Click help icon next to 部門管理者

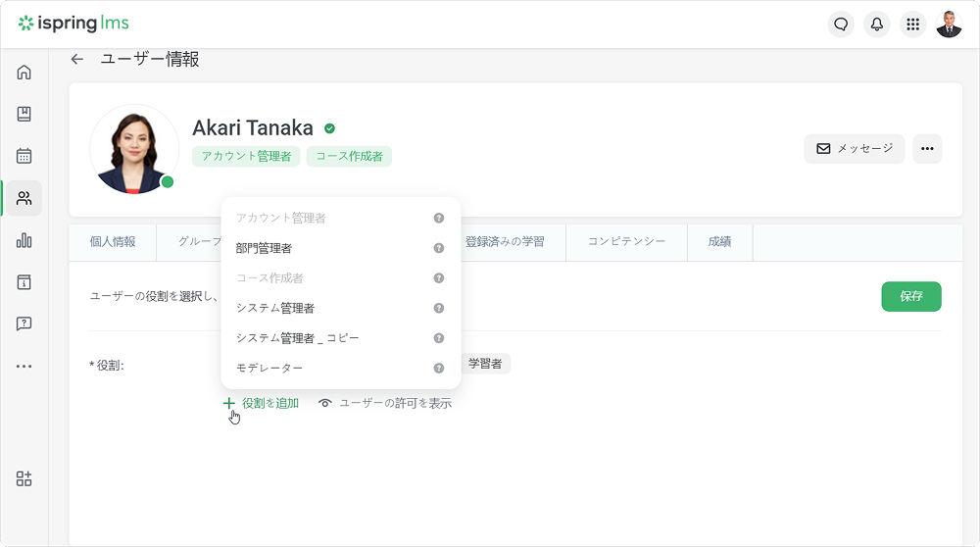pyautogui.click(x=439, y=248)
